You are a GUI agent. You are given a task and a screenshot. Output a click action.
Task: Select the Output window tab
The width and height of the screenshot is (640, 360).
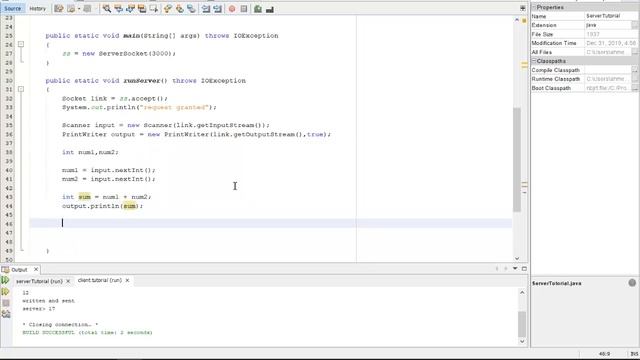tap(19, 270)
